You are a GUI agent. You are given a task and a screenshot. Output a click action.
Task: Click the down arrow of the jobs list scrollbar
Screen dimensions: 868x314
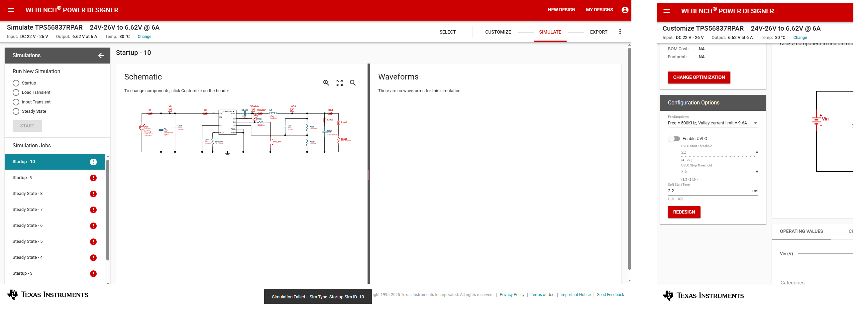click(x=108, y=283)
